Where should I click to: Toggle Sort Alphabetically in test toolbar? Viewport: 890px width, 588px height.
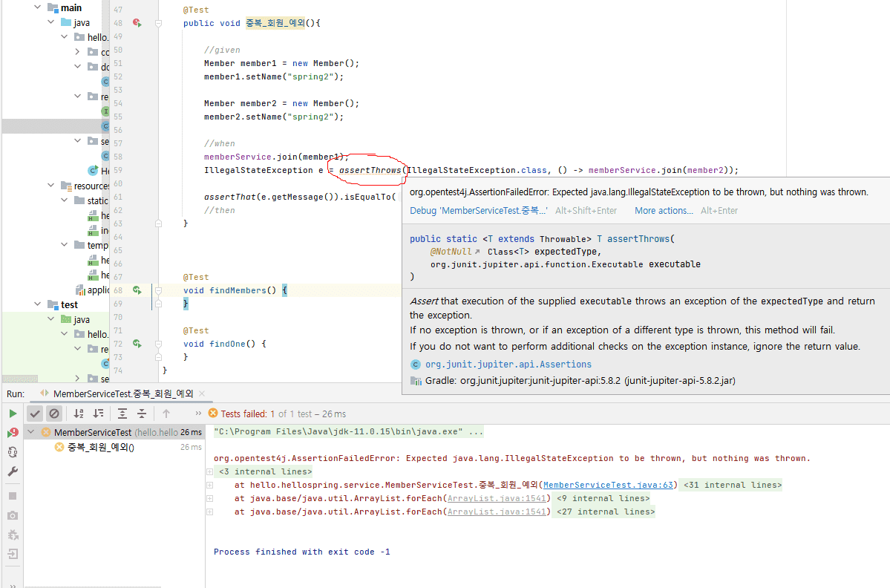point(79,414)
